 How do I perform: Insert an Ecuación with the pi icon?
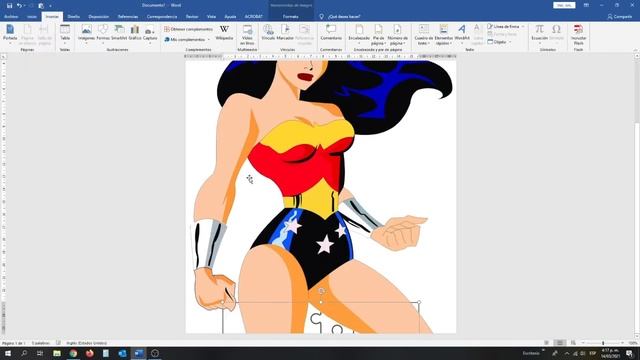pos(540,33)
